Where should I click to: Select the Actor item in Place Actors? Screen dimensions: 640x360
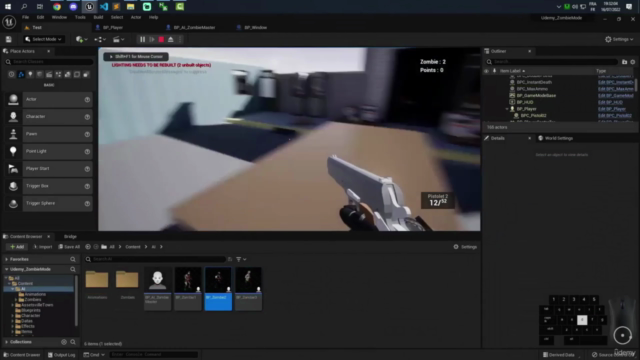49,99
